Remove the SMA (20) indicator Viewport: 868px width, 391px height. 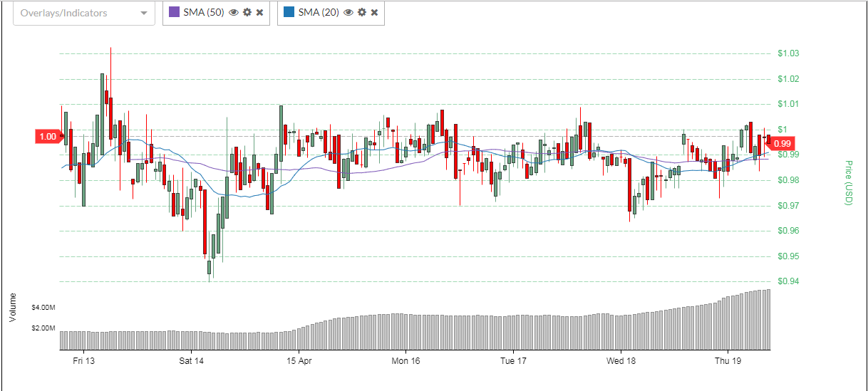(x=375, y=13)
